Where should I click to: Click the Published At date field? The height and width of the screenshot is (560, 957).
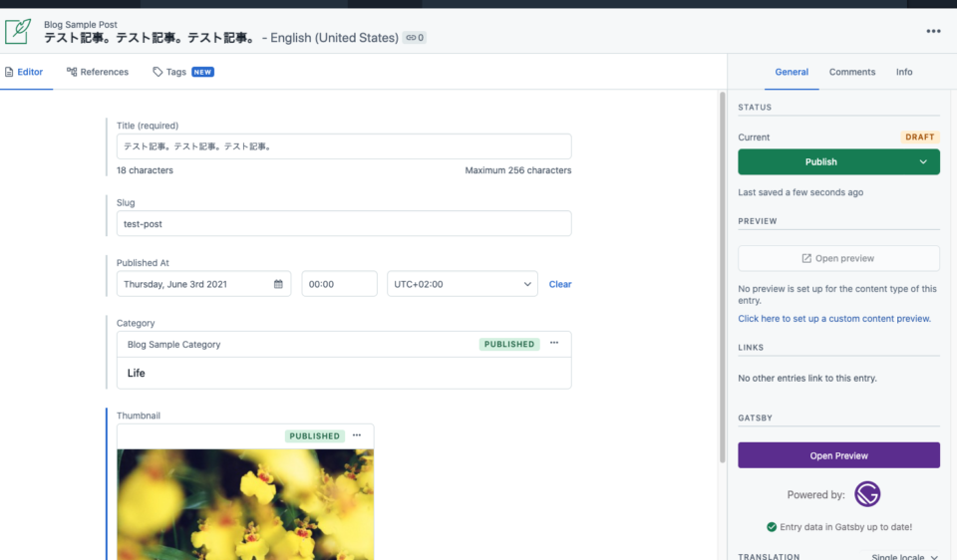(x=203, y=284)
